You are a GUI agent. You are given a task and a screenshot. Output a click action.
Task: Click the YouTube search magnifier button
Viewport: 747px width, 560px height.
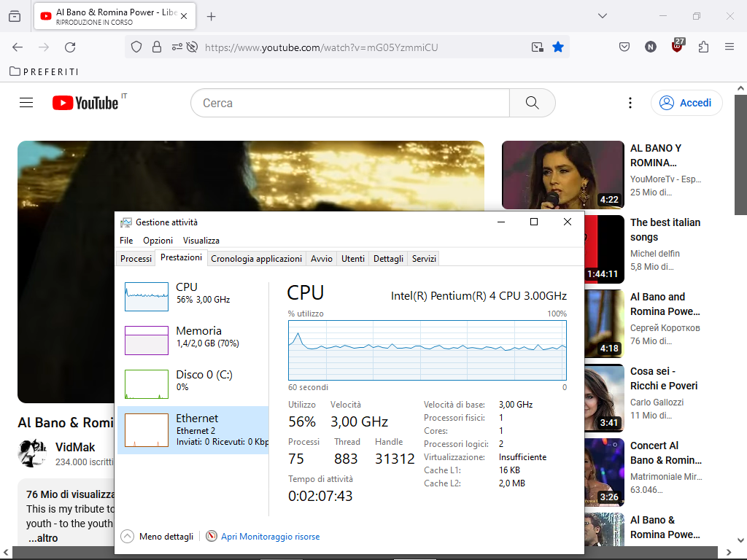(532, 103)
